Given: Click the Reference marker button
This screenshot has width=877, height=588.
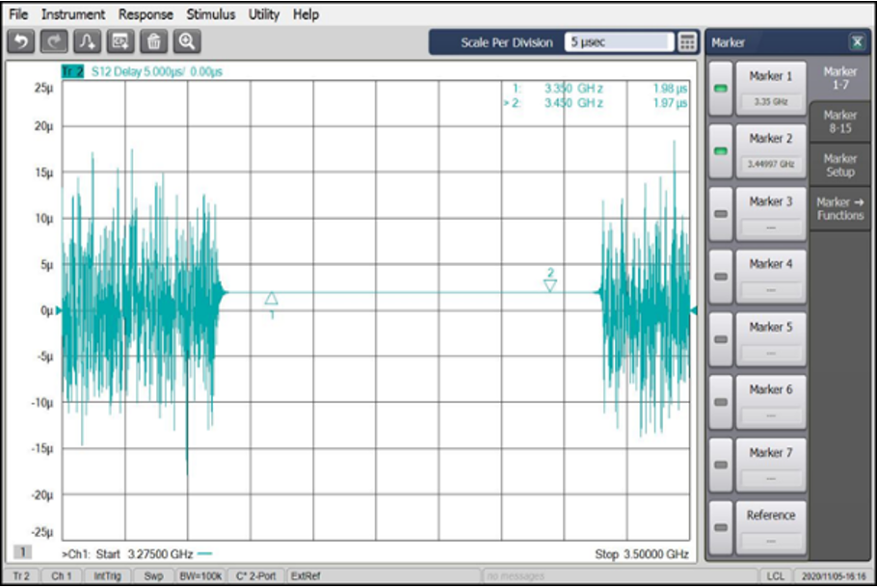Looking at the screenshot, I should point(771,526).
